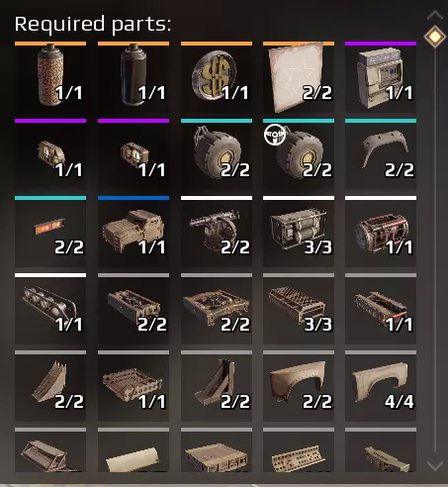Screen dimensions: 448x487
Task: Select the truck cabin part
Action: (134, 232)
